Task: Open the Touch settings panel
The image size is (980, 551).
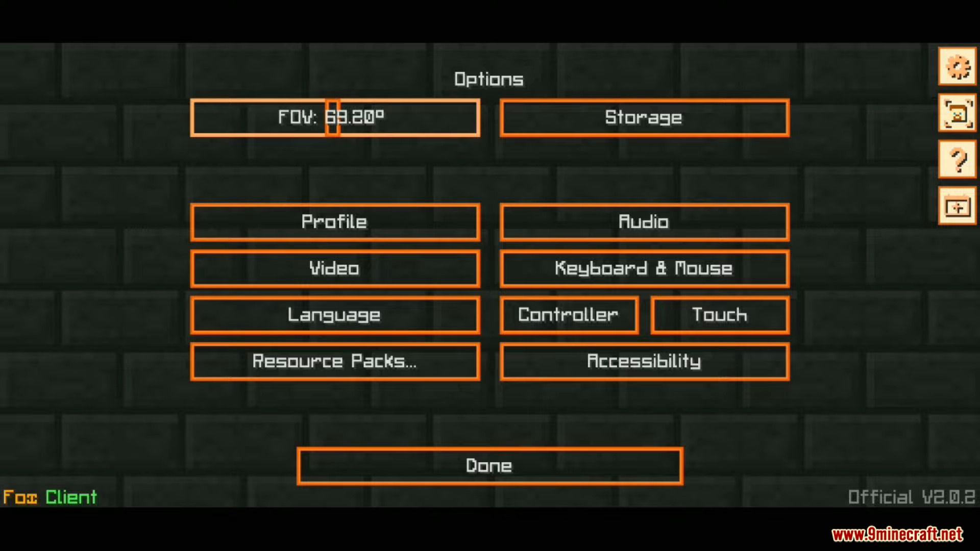Action: (718, 315)
